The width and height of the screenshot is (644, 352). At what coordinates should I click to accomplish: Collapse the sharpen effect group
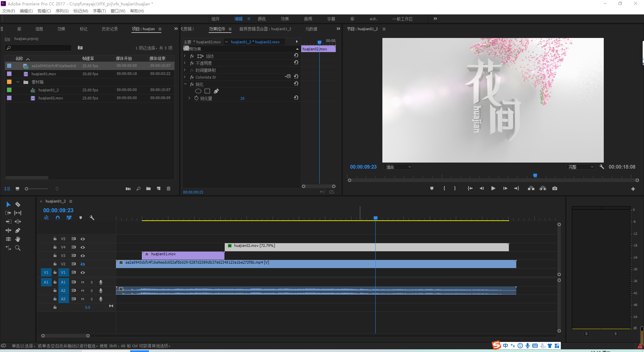(x=185, y=84)
